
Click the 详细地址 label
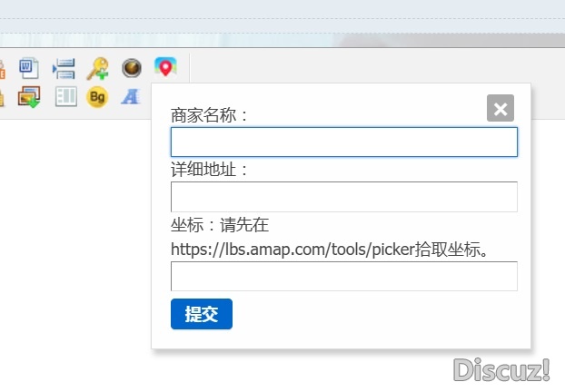[209, 170]
